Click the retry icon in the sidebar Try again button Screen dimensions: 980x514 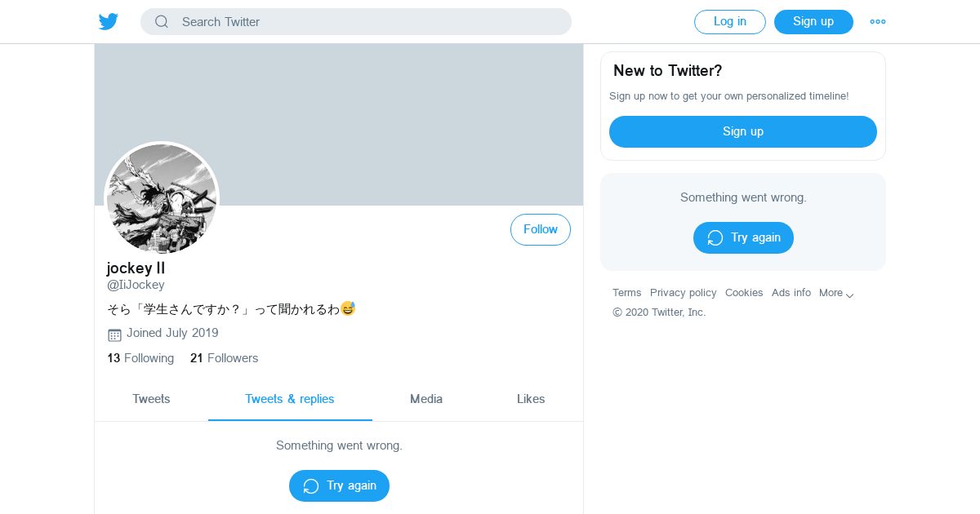click(715, 238)
